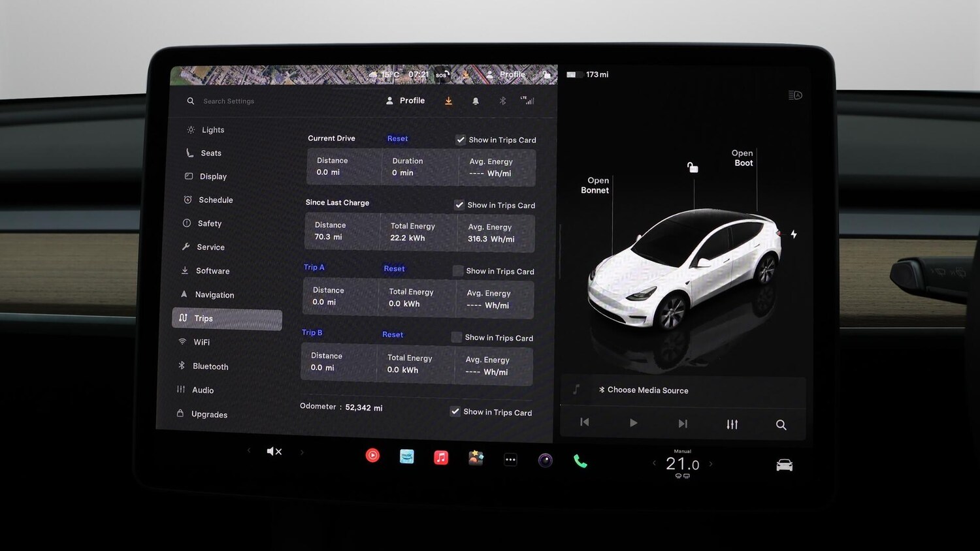Viewport: 980px width, 551px height.
Task: Open the phone app
Action: [580, 462]
